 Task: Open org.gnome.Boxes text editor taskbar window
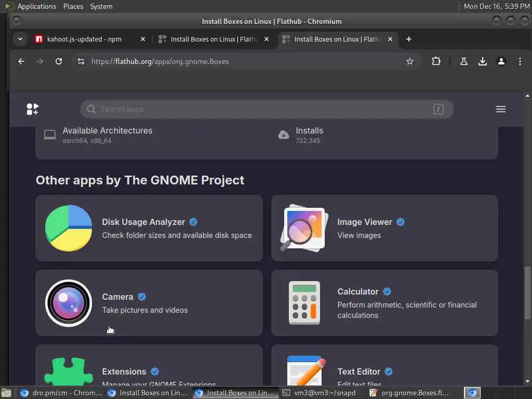point(409,393)
